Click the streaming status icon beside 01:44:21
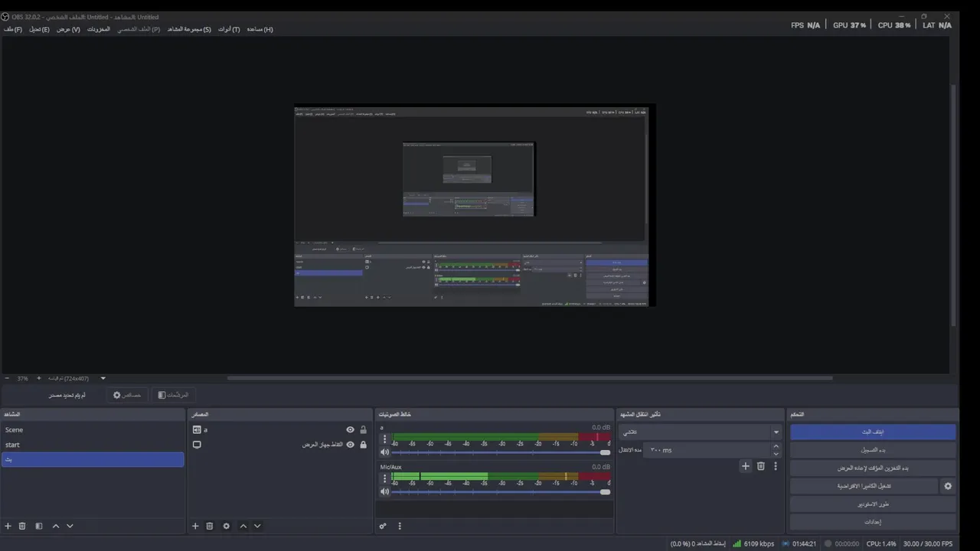The width and height of the screenshot is (980, 551). [786, 544]
